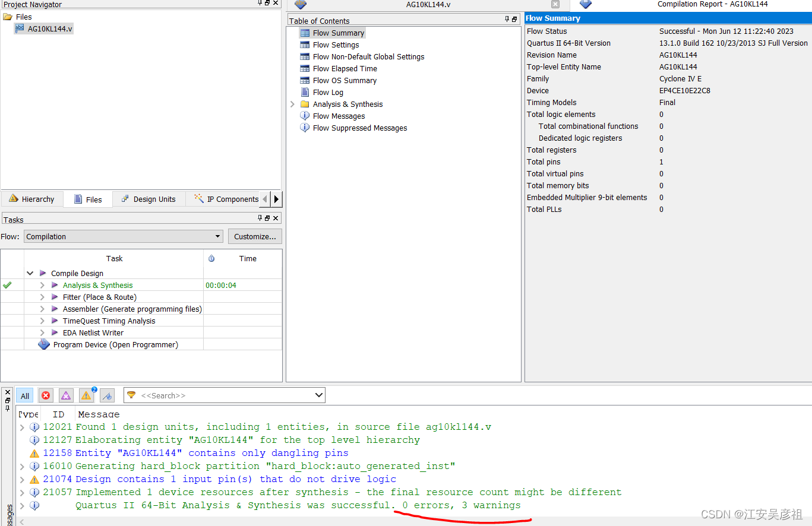Screen dimensions: 812x526
Task: Float the Table of Contents panel
Action: coord(515,19)
